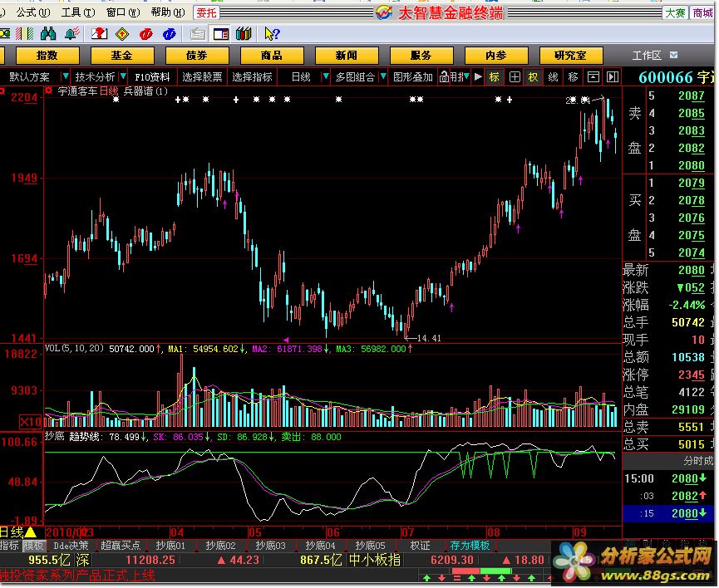The width and height of the screenshot is (719, 588).
Task: Click the 委托 trade button
Action: click(206, 12)
